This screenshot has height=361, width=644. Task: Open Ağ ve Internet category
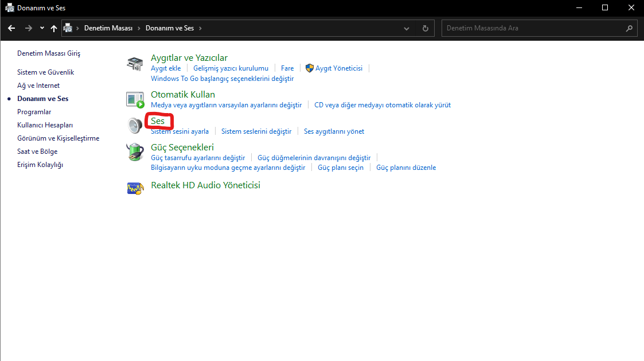tap(38, 86)
